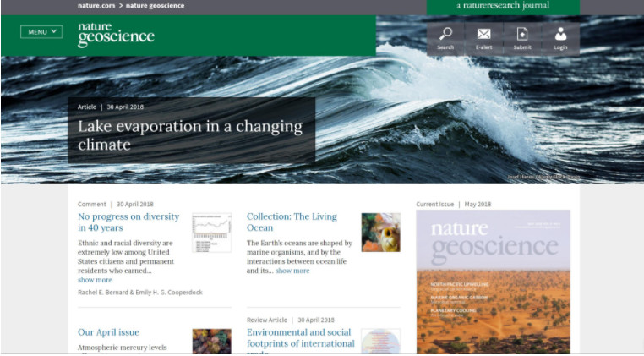Go to nature.com breadcrumb link
The height and width of the screenshot is (356, 644).
(x=96, y=6)
